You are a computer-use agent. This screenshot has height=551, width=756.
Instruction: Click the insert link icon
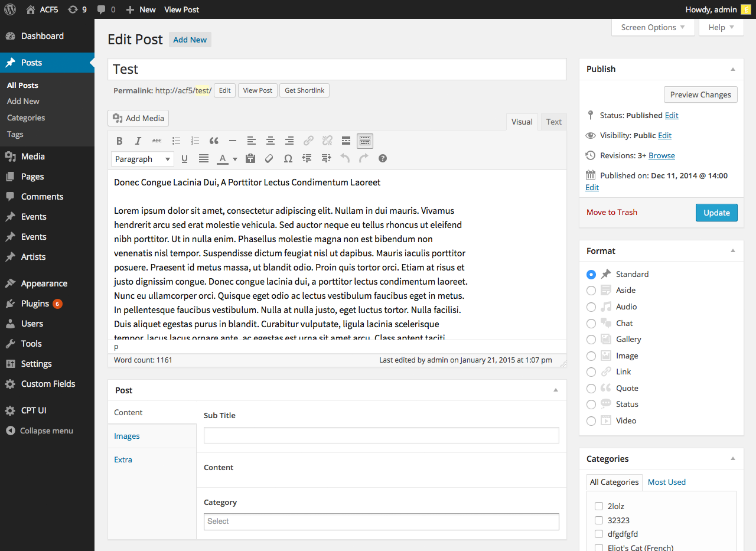(x=308, y=141)
